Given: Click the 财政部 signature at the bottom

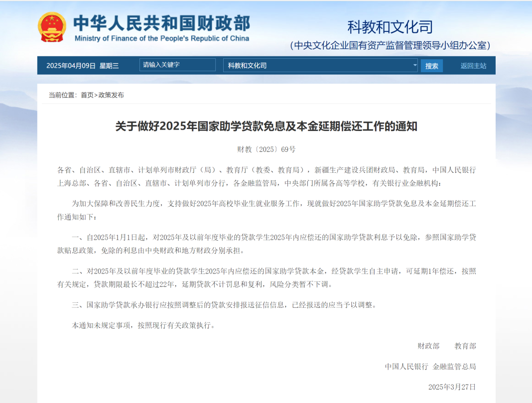Looking at the screenshot, I should (x=428, y=346).
